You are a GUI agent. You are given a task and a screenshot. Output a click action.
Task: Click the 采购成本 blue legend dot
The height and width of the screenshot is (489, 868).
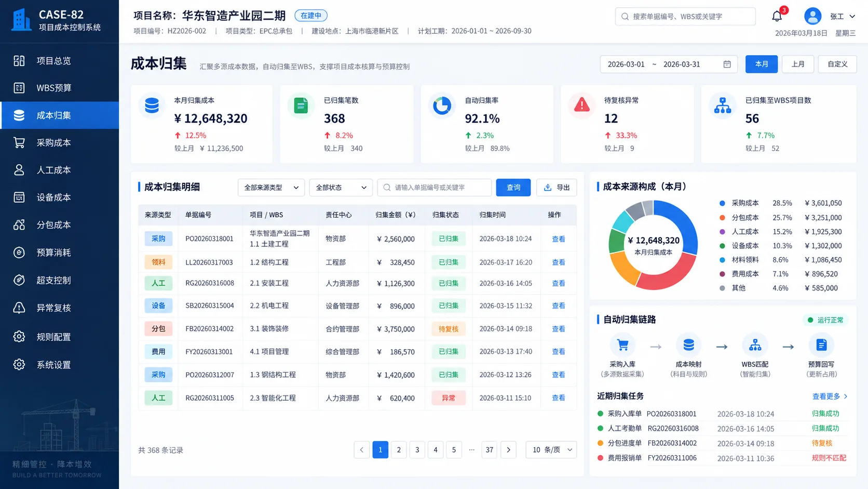pyautogui.click(x=722, y=203)
